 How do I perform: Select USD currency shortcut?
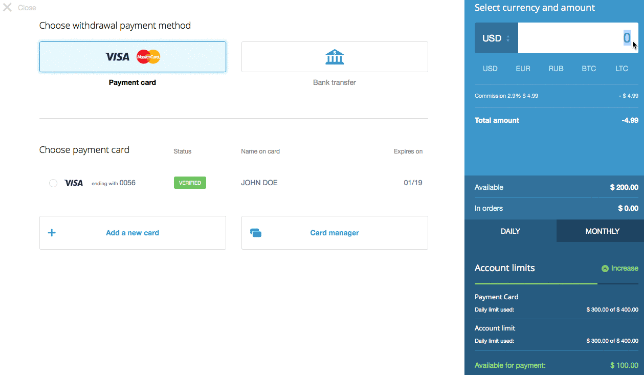point(490,69)
